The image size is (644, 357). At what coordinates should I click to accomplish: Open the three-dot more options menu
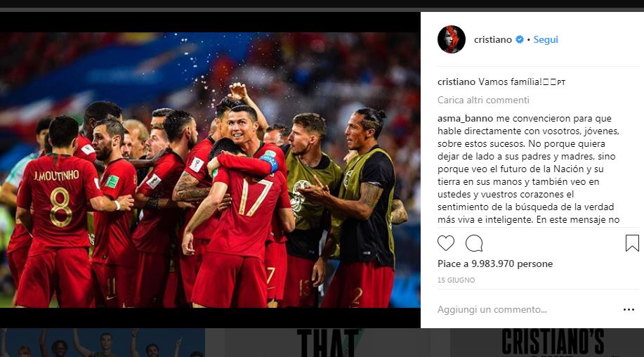pos(629,310)
